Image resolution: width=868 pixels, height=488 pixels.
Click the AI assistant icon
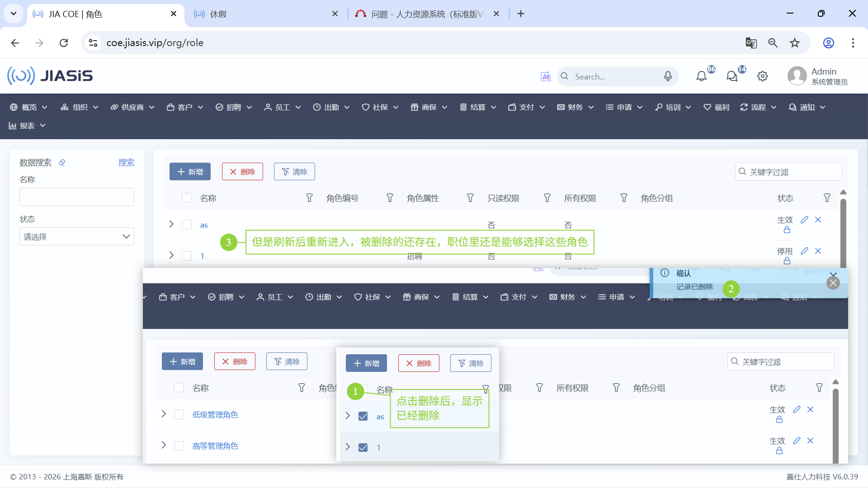[x=546, y=76]
